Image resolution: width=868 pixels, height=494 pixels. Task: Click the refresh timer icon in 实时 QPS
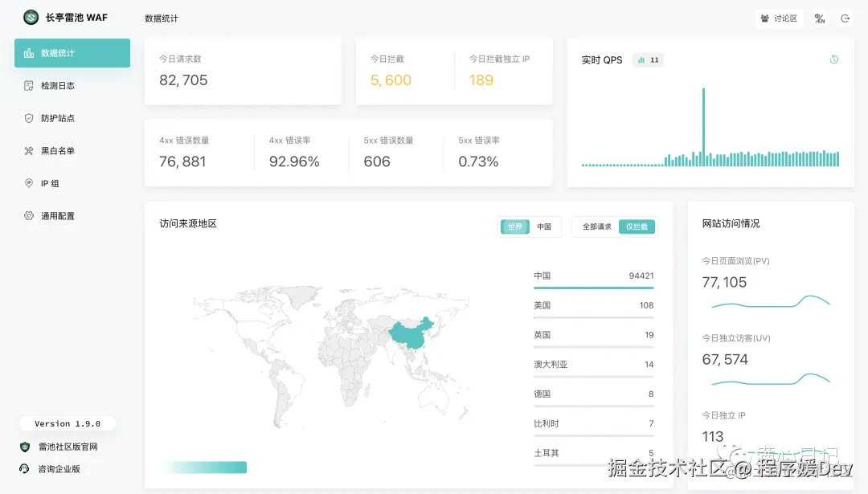(834, 59)
